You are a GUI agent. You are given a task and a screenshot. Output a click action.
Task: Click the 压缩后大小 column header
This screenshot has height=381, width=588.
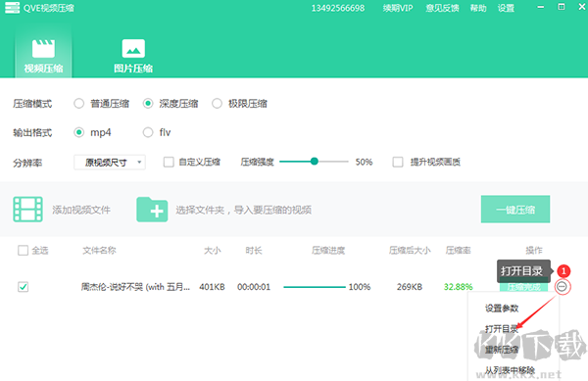(x=410, y=250)
